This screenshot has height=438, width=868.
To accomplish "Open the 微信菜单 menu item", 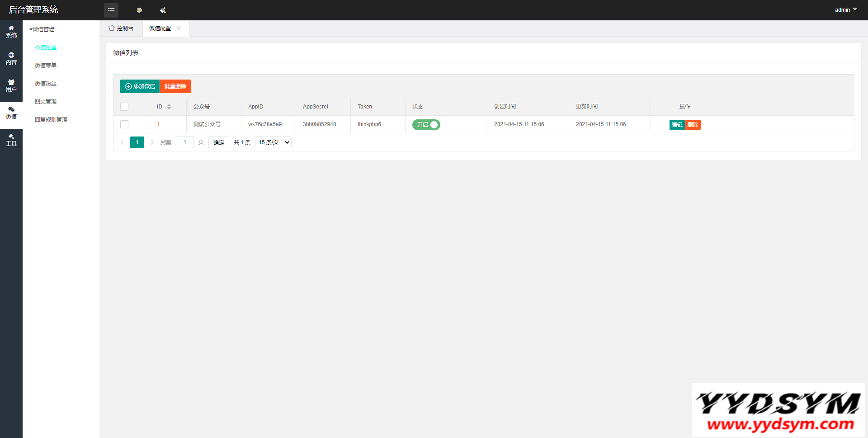I will tap(46, 66).
